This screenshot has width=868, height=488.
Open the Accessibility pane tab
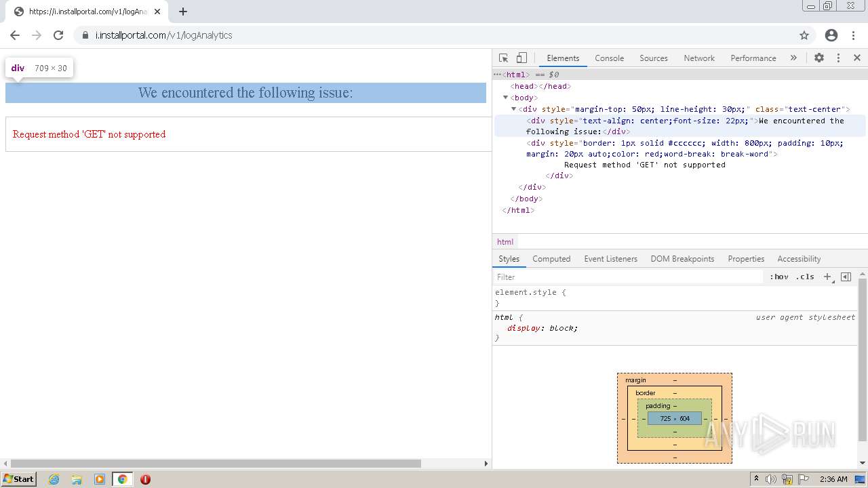click(799, 259)
